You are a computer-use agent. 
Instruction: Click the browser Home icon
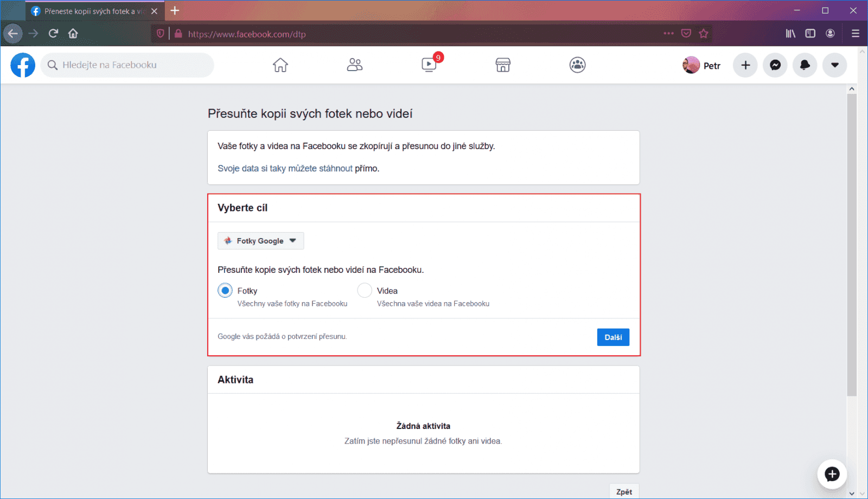click(73, 34)
